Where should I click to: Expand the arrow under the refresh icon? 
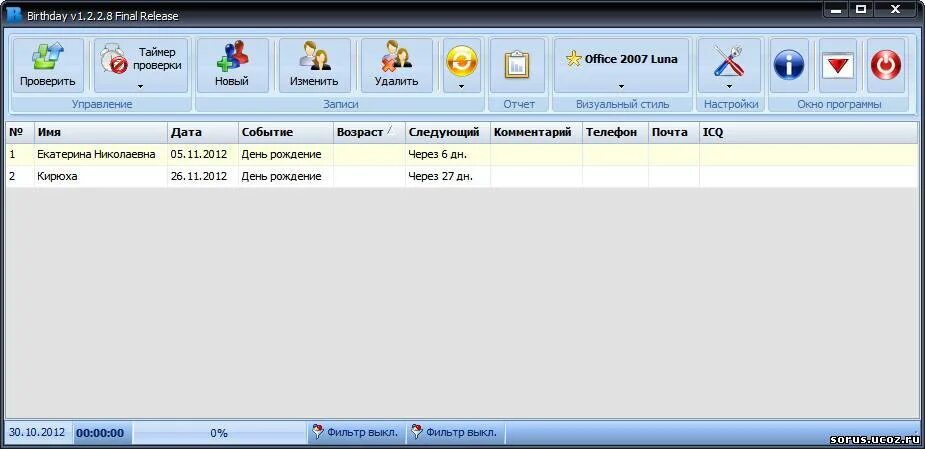pyautogui.click(x=461, y=86)
